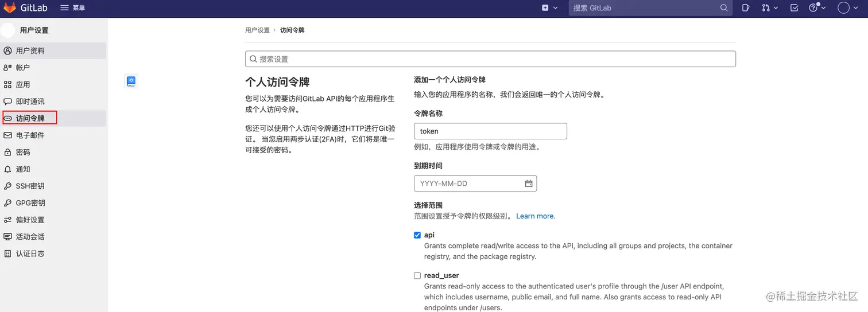Check the read_user scope checkbox
The height and width of the screenshot is (312, 868).
417,275
